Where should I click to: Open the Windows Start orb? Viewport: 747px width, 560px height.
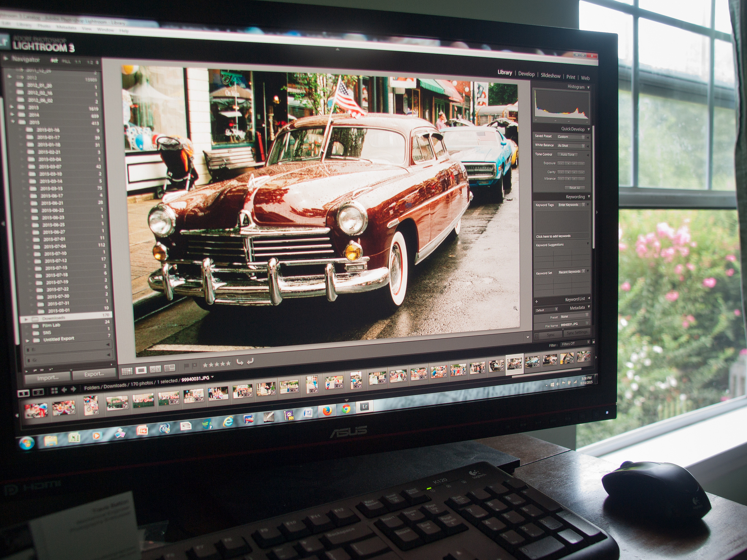tap(27, 443)
